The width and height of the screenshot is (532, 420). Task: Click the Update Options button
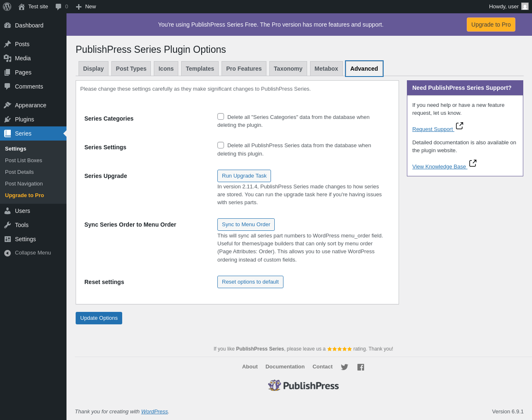coord(99,318)
